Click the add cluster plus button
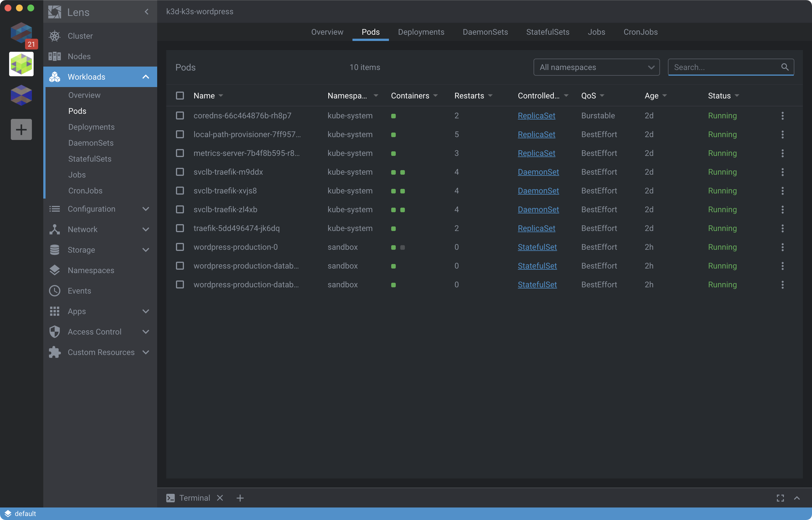 tap(21, 129)
